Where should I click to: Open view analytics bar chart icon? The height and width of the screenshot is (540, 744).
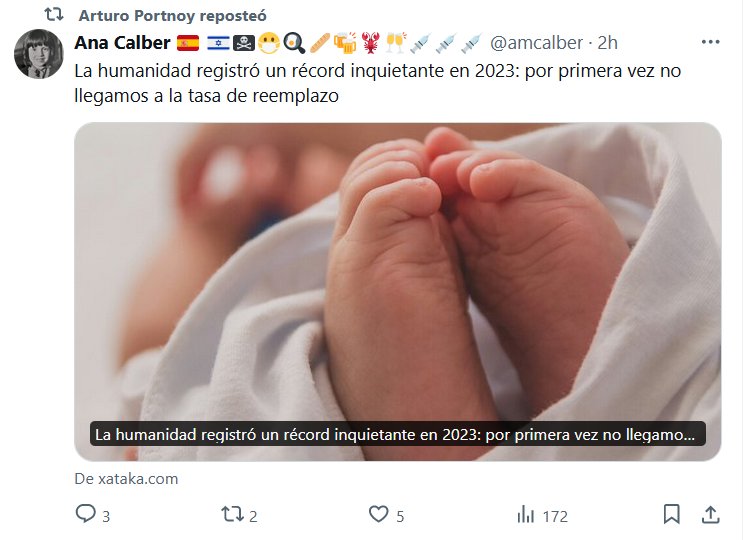tap(526, 514)
